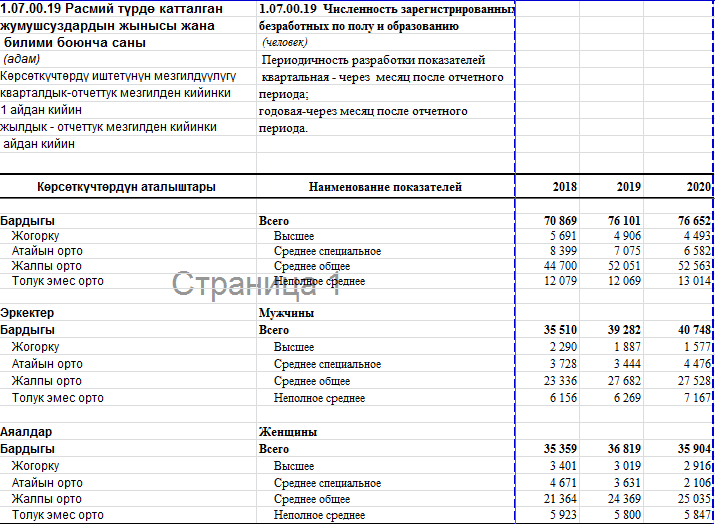Select the 2018 column header cell
The width and height of the screenshot is (715, 524).
547,187
